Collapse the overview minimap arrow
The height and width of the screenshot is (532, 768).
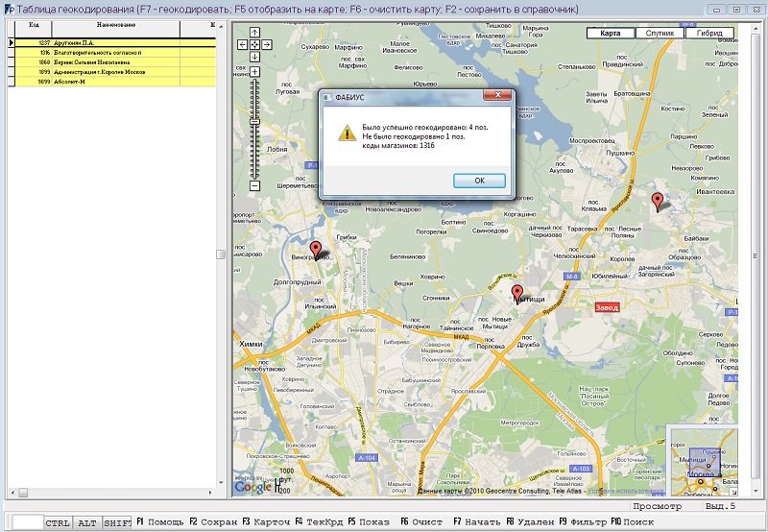tap(732, 492)
